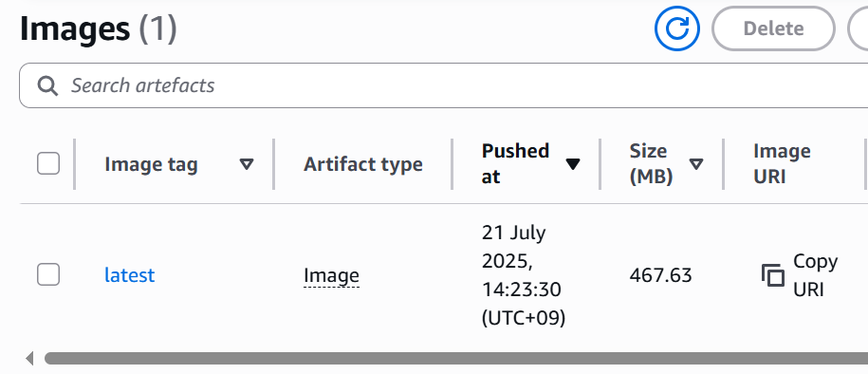Click the Copy URI text label
Screen dimensions: 868x374
[816, 275]
